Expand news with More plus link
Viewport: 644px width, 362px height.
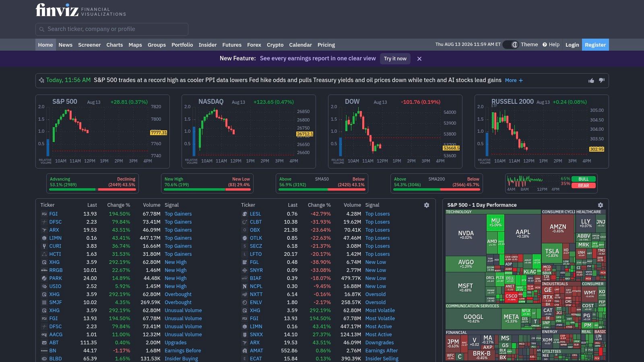click(x=514, y=80)
